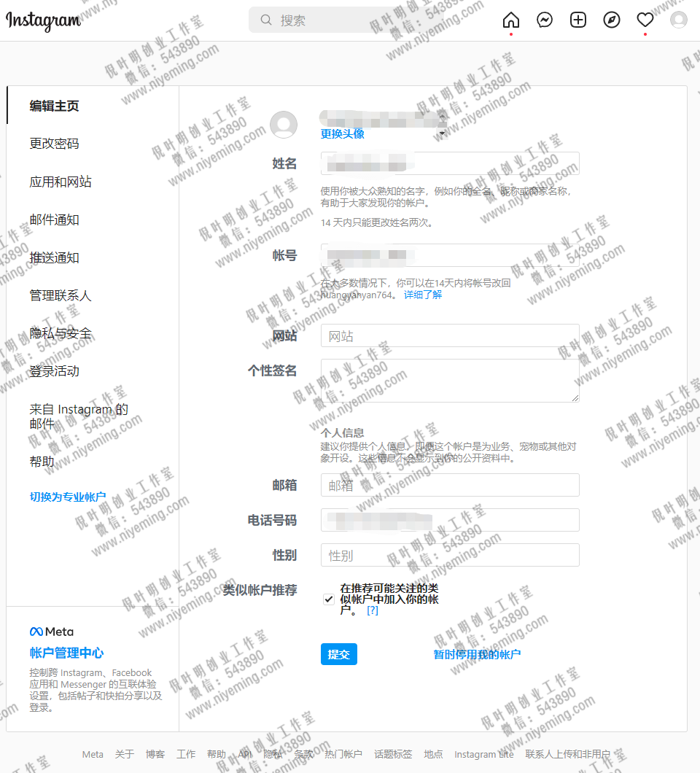
Task: Open footer 条款 link
Action: pos(303,754)
